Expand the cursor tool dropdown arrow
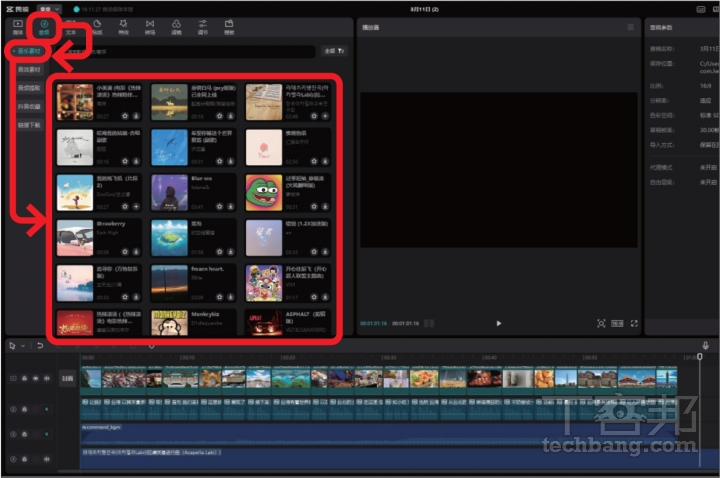 pos(23,346)
